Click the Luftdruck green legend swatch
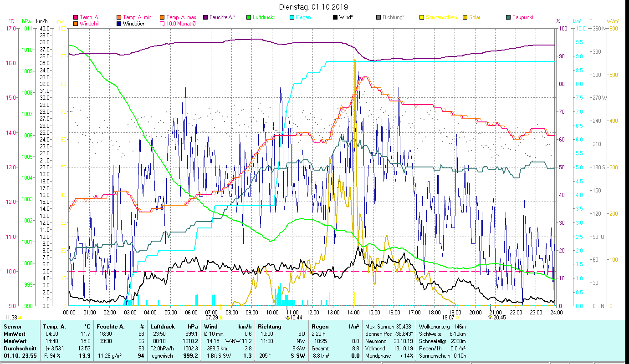This screenshot has height=364, width=629. [x=249, y=17]
